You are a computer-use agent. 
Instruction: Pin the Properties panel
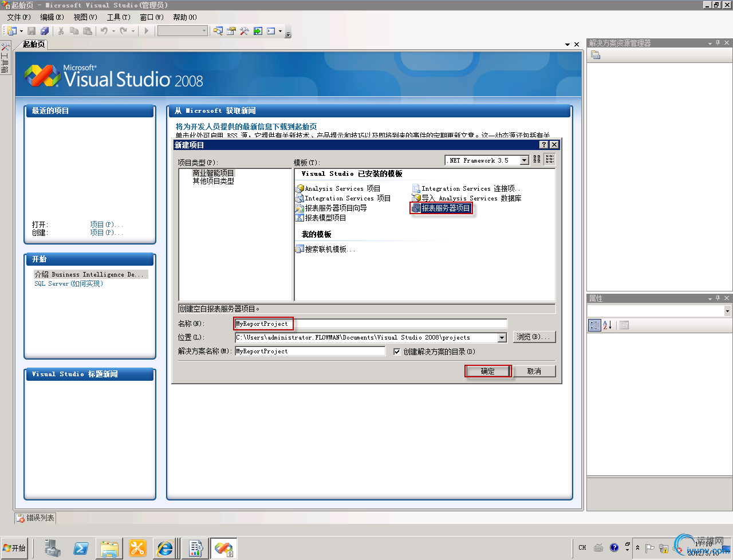click(718, 298)
